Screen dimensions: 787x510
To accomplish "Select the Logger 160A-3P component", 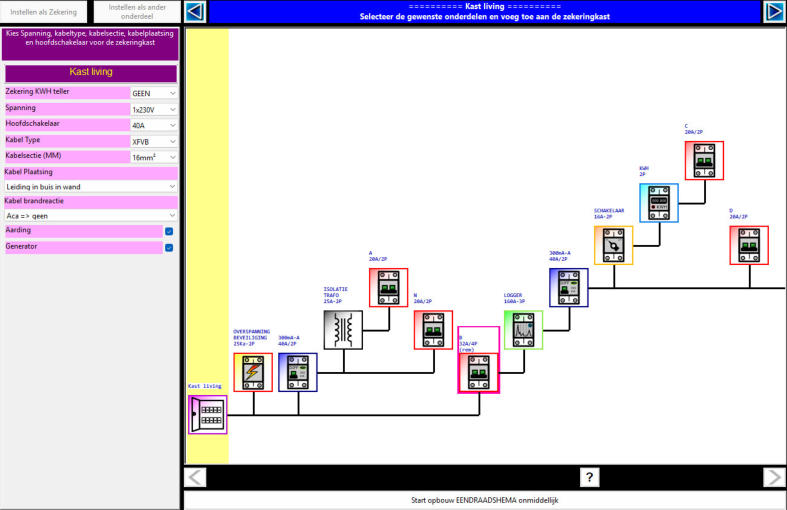I will [x=523, y=329].
